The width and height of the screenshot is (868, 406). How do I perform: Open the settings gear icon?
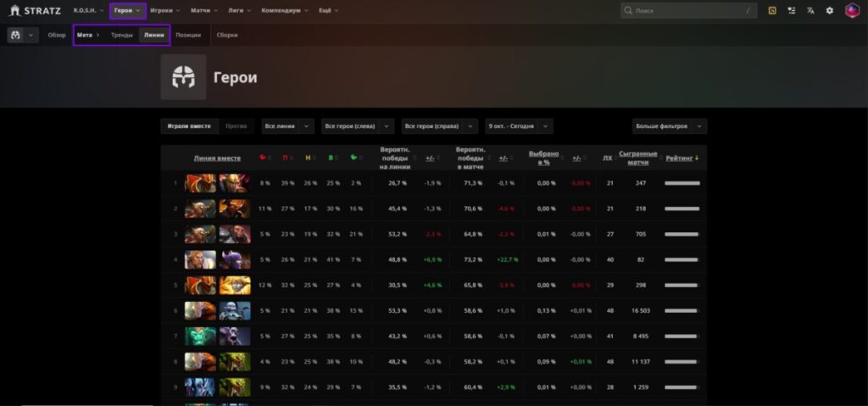[829, 10]
